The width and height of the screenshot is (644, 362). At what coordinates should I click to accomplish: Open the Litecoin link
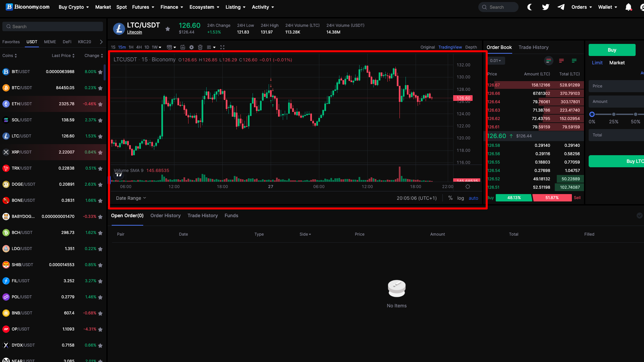coord(135,32)
